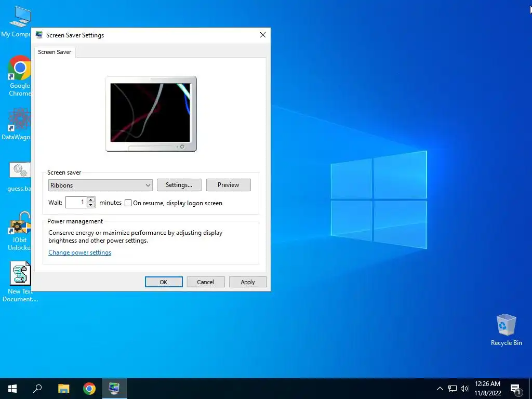Open the notification center icon
Image resolution: width=532 pixels, height=399 pixels.
point(515,389)
